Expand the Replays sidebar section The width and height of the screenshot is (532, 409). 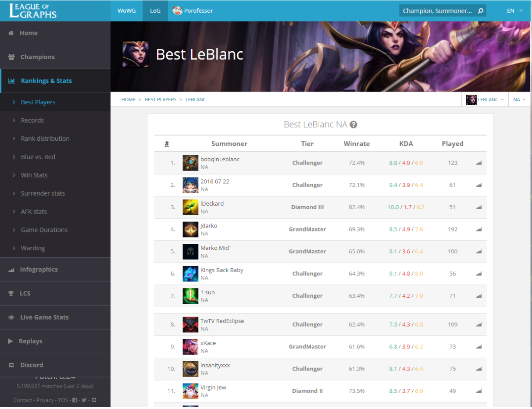(55, 341)
